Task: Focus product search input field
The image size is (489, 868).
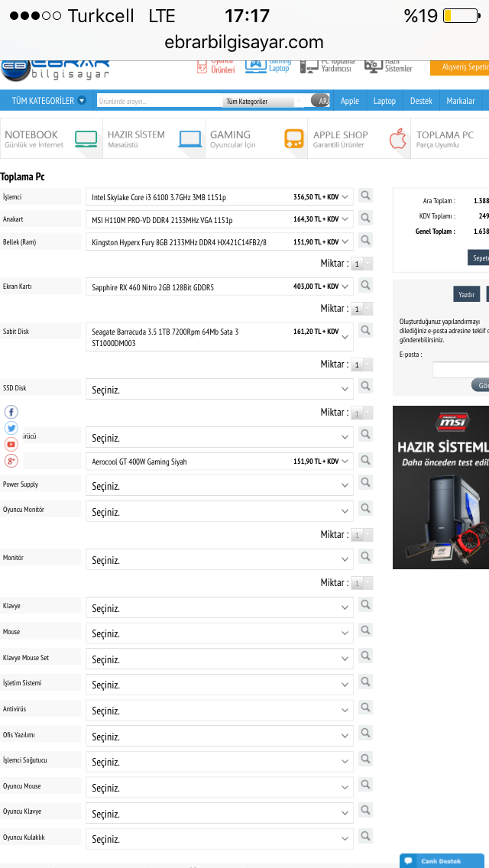Action: [x=160, y=102]
